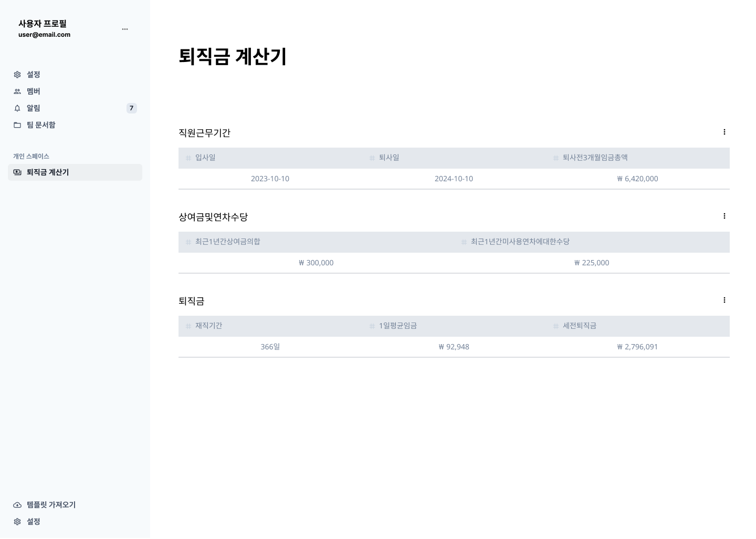Click the 알림 badge showing 7
This screenshot has height=539, width=756.
[x=131, y=108]
